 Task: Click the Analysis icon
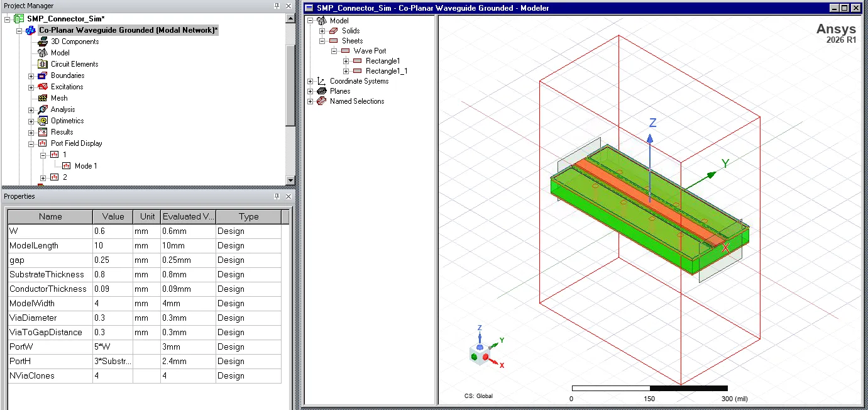pos(43,109)
